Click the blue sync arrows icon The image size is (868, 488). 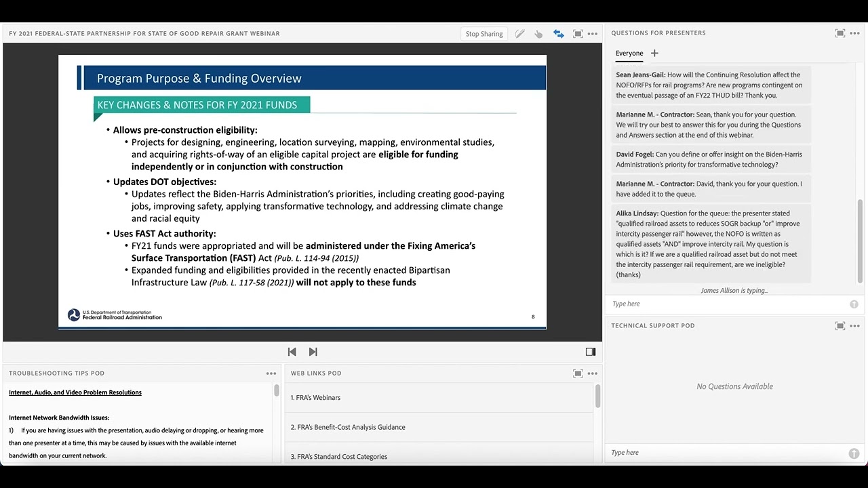click(x=559, y=34)
